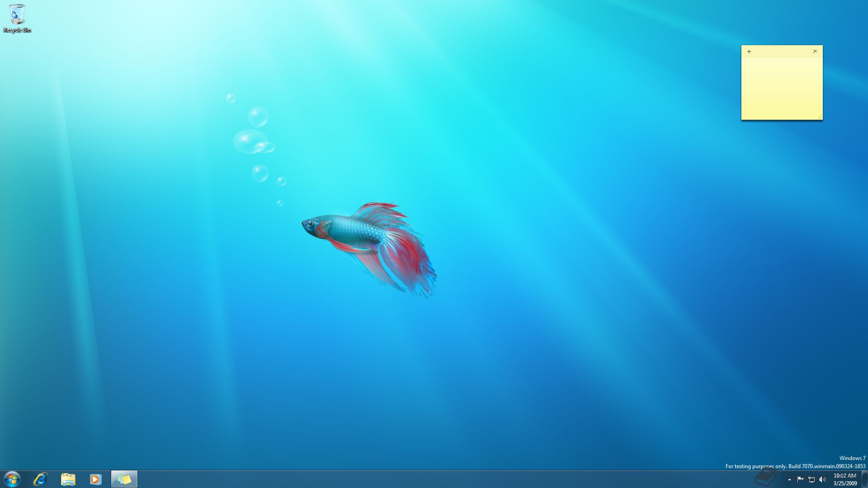The image size is (868, 488).
Task: Add a new sticky note with plus
Action: [x=749, y=52]
